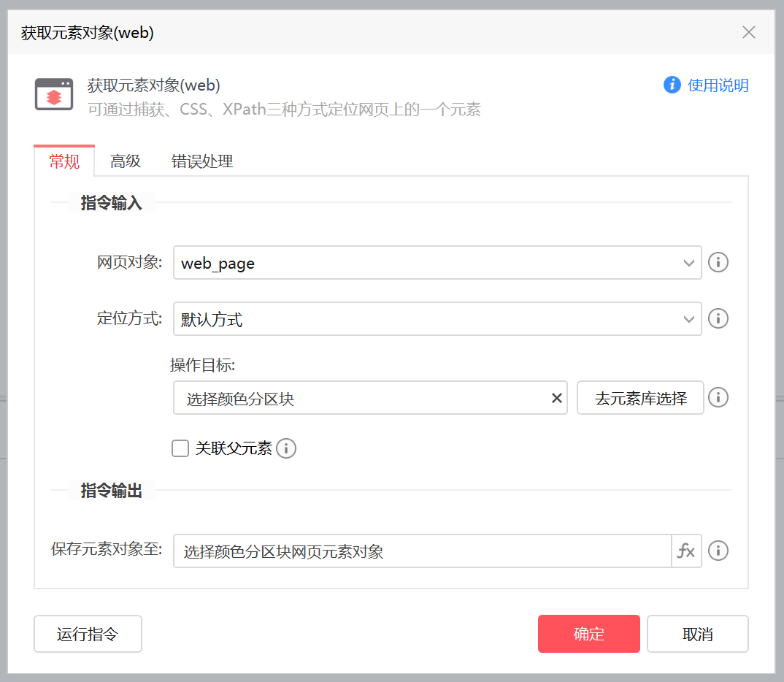This screenshot has height=682, width=784.
Task: Click the 取消 button
Action: pyautogui.click(x=697, y=634)
